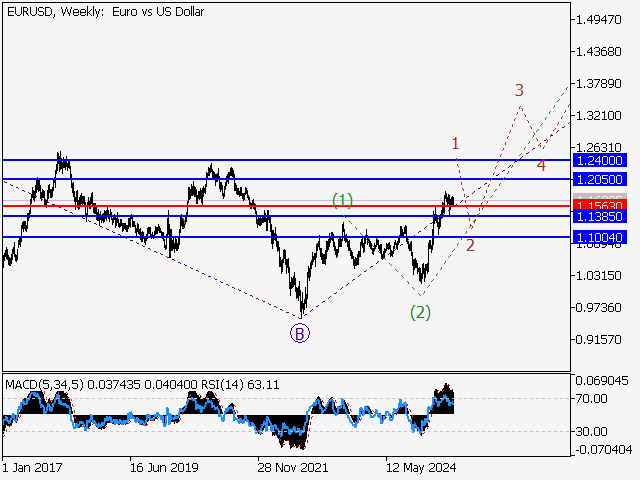Click the 1.13850 blue price tag
Image resolution: width=640 pixels, height=480 pixels.
click(600, 216)
